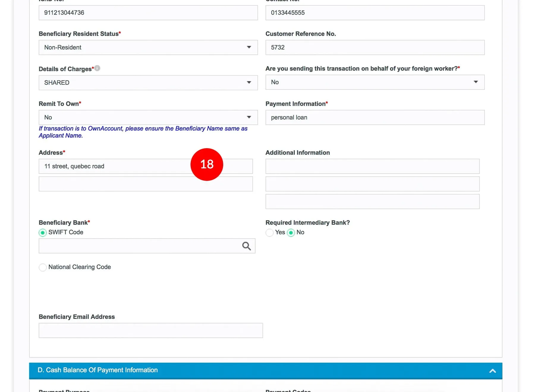Select the National Clearing Code option
This screenshot has height=392, width=535.
click(43, 267)
